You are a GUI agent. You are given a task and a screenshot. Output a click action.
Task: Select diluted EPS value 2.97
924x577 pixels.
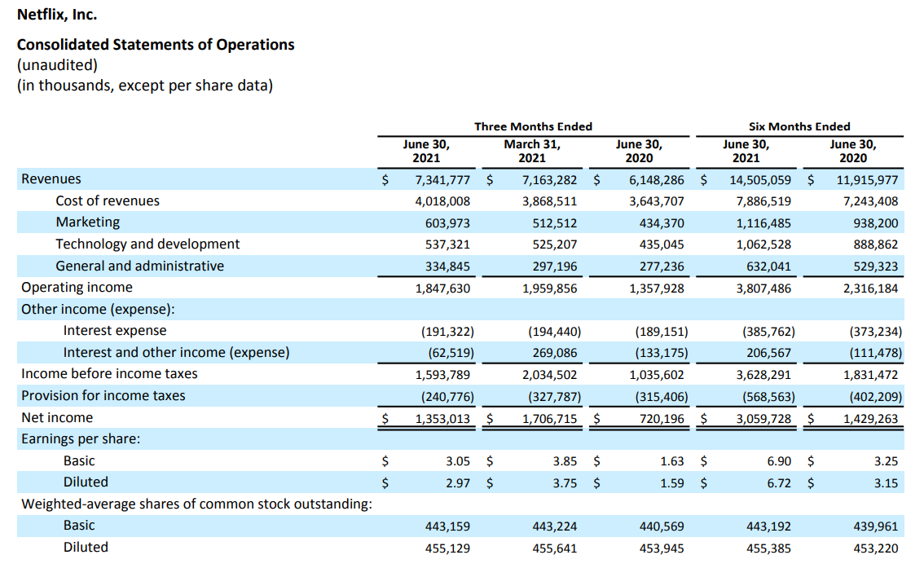458,483
